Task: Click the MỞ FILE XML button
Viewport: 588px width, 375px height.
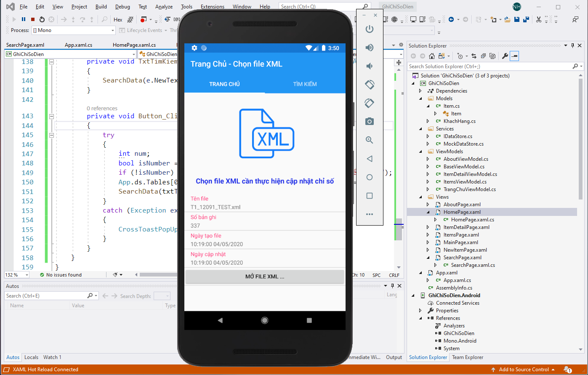Action: tap(265, 277)
